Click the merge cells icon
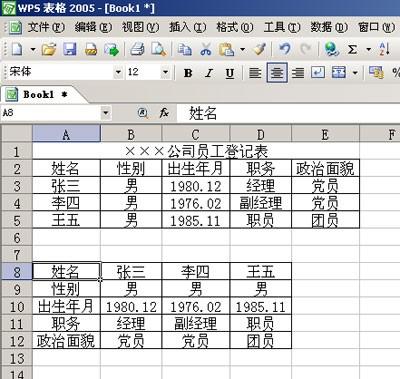The image size is (400, 379). (x=339, y=72)
